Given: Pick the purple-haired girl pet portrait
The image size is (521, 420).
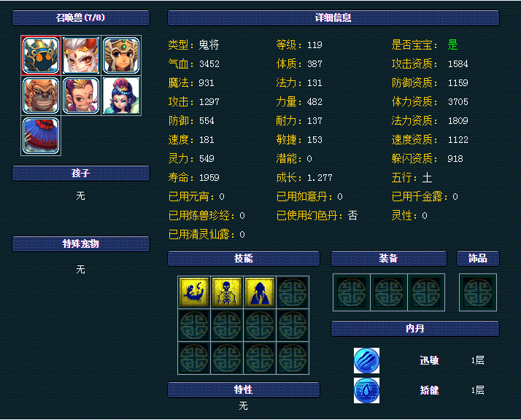Looking at the screenshot, I should point(81,96).
